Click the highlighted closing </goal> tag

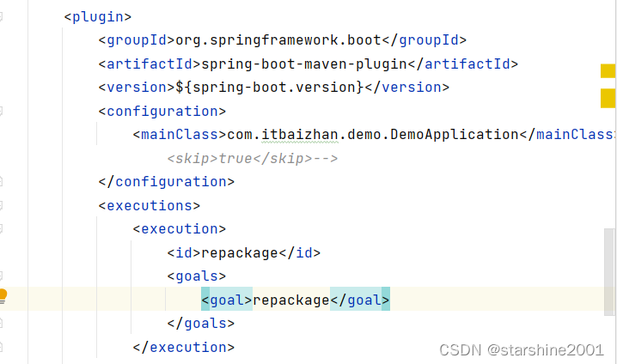[360, 300]
